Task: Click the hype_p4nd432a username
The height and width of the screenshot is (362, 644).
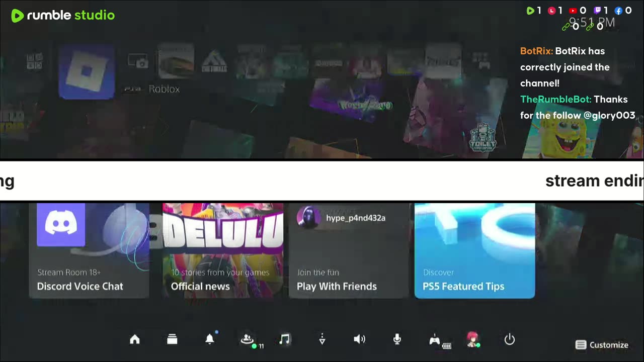Action: click(x=356, y=218)
